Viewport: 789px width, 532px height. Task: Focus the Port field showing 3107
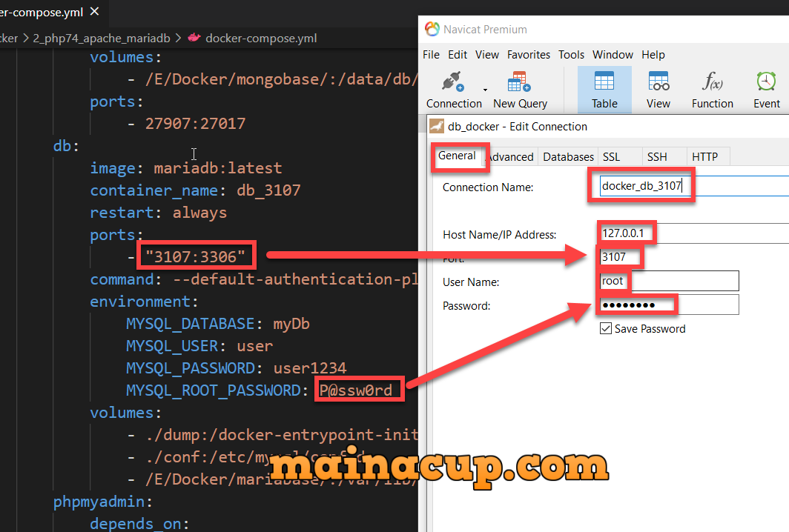(621, 257)
